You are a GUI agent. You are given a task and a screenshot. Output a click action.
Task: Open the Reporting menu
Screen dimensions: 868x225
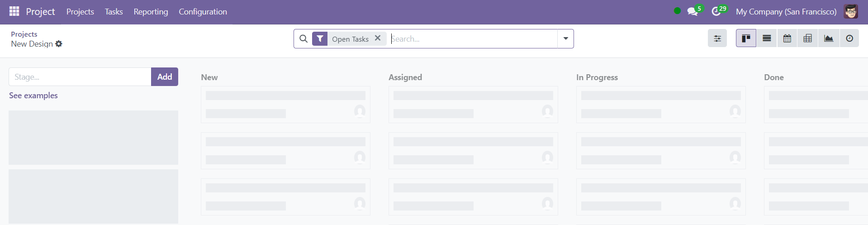[151, 12]
